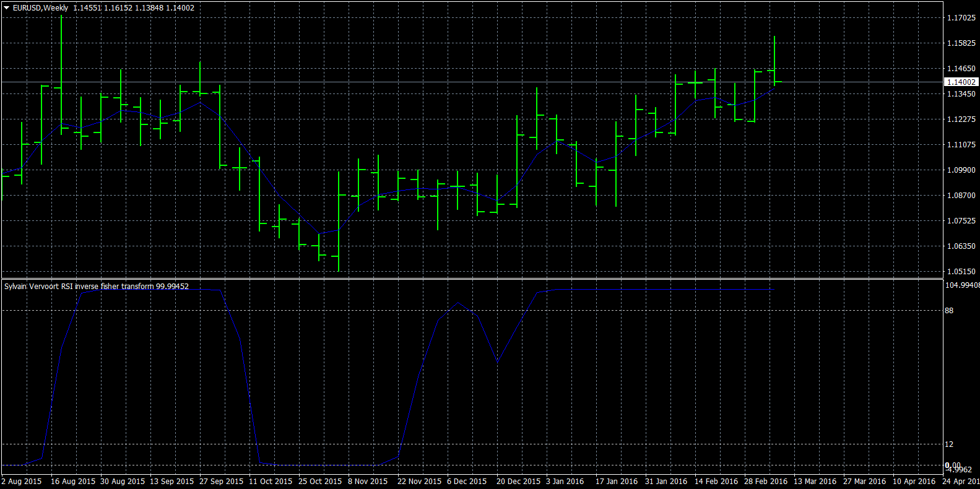
Task: Click the 11 Oct 2015 date label
Action: click(x=271, y=482)
